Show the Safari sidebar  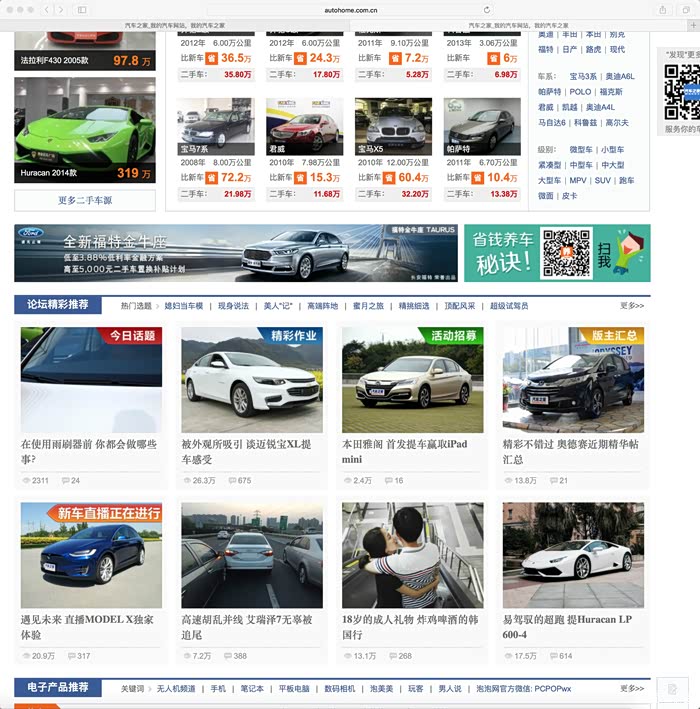(x=82, y=9)
